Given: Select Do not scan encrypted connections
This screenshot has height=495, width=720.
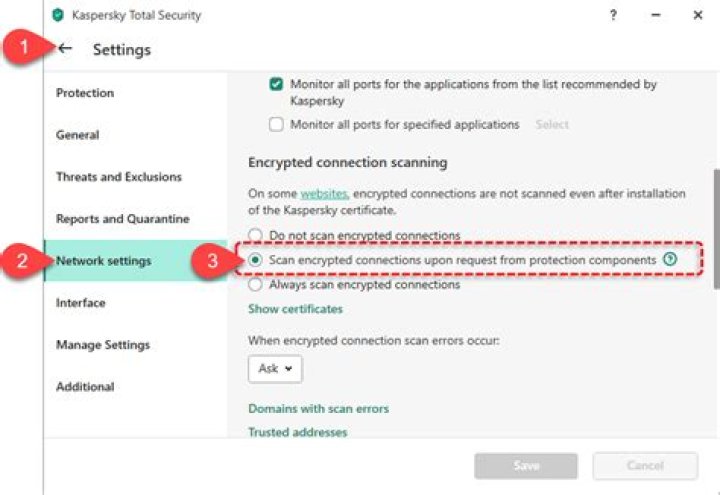Looking at the screenshot, I should pos(256,236).
